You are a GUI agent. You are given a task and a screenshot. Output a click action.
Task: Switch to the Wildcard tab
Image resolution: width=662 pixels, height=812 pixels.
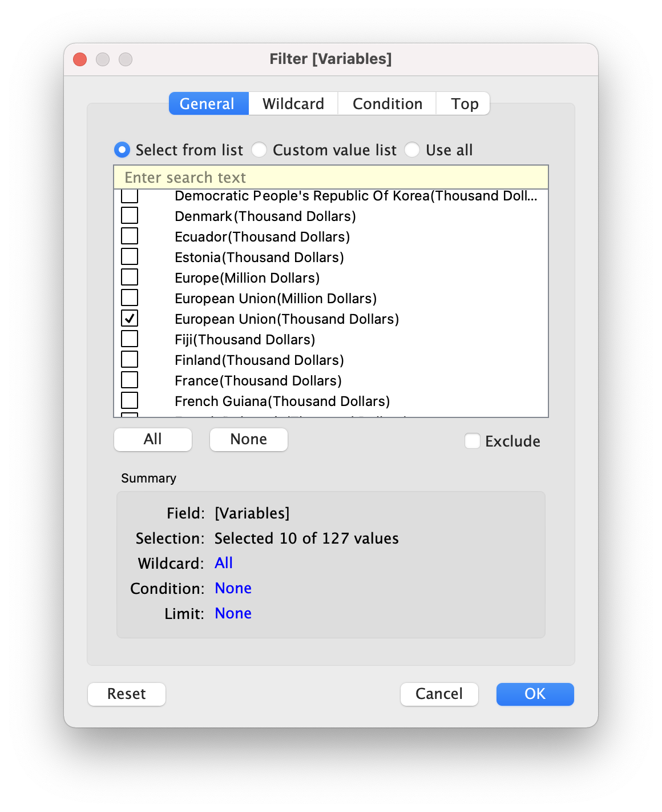tap(293, 104)
